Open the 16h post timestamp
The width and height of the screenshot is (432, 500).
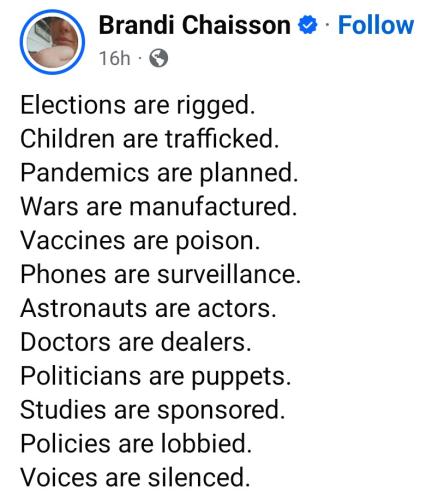(x=115, y=58)
